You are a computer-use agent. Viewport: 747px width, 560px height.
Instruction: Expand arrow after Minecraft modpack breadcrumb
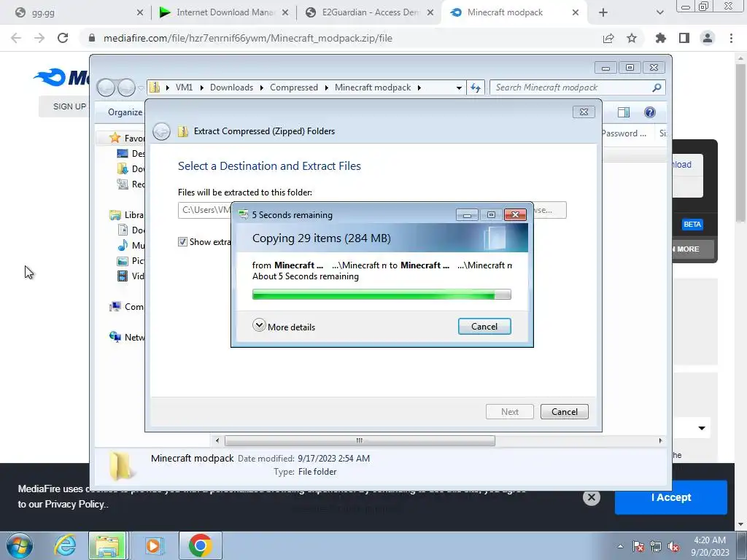pos(419,87)
